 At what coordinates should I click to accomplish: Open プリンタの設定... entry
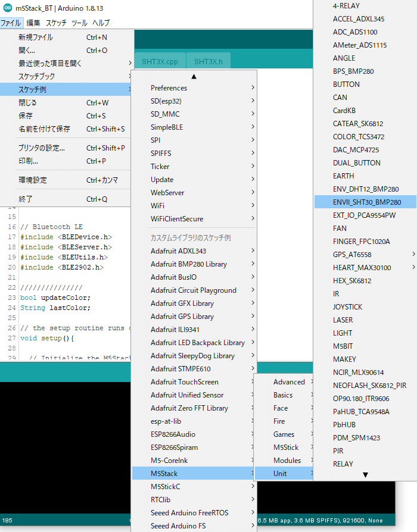(x=65, y=148)
